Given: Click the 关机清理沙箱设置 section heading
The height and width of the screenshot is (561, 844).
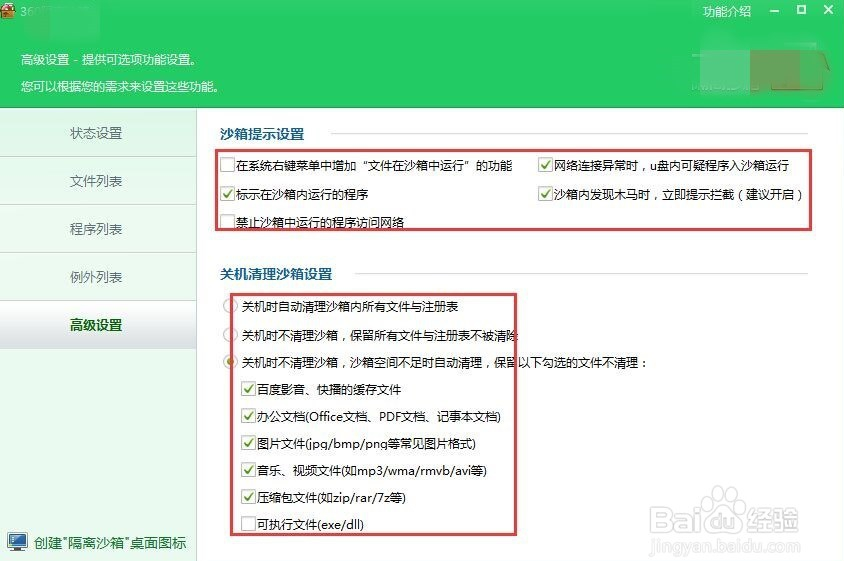Looking at the screenshot, I should point(276,274).
